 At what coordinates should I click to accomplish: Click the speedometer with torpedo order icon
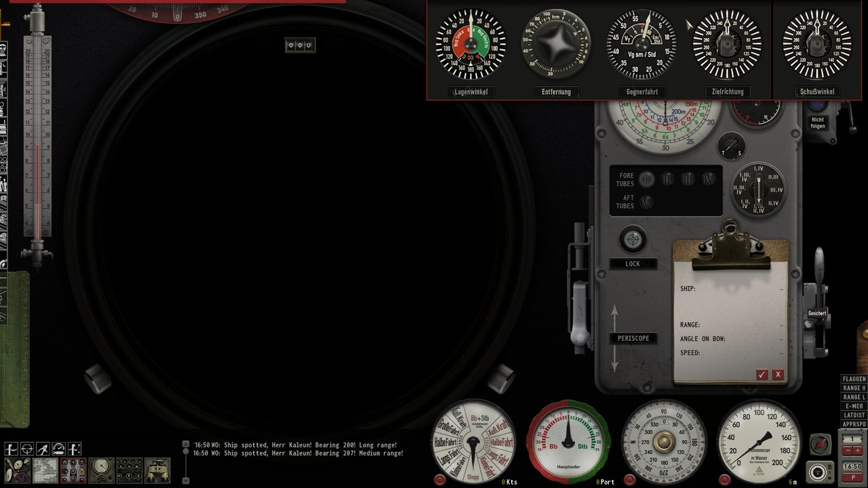point(59,449)
